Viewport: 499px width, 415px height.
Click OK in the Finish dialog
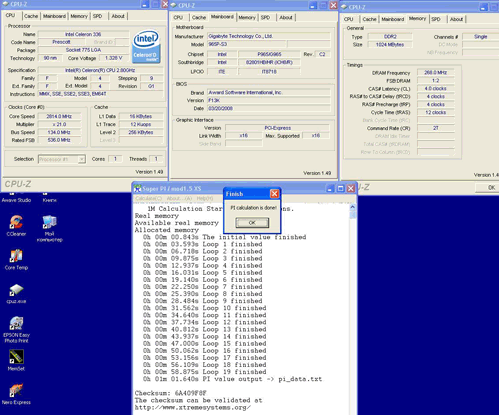pos(252,222)
